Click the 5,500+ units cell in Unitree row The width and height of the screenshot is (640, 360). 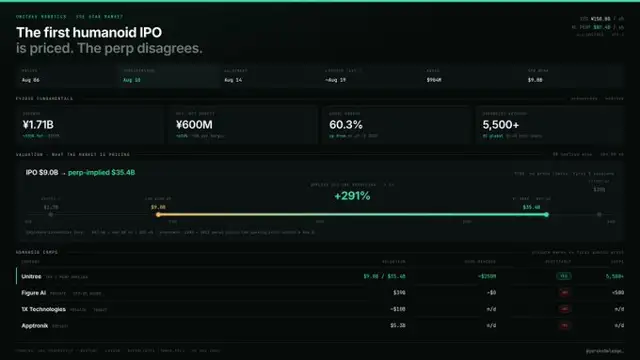point(615,276)
